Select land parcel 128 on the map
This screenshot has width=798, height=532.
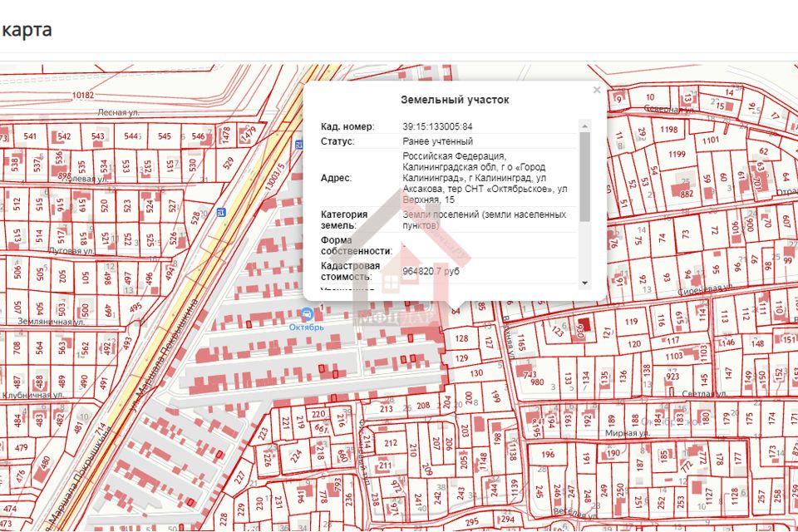tap(462, 338)
